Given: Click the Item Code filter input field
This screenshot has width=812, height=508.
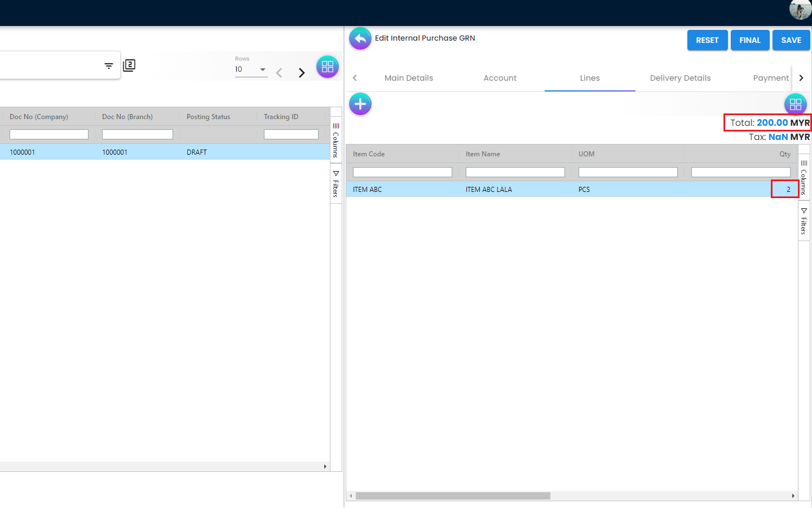Looking at the screenshot, I should click(x=402, y=172).
